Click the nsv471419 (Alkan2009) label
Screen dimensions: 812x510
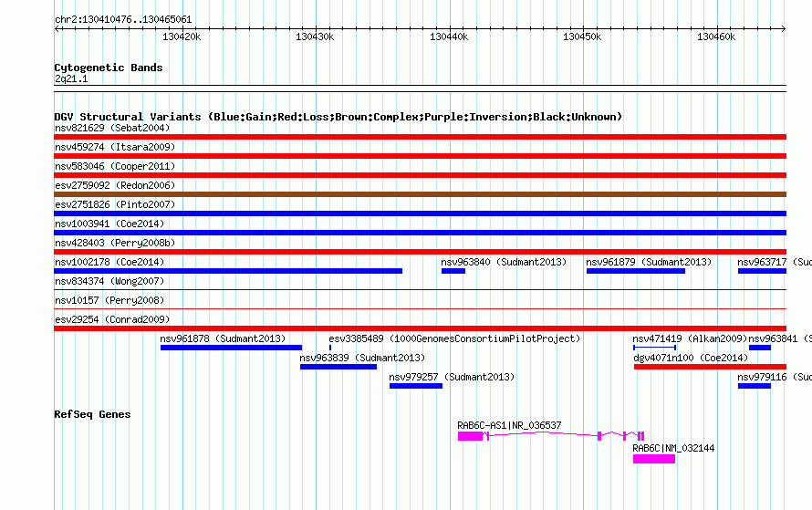coord(690,338)
